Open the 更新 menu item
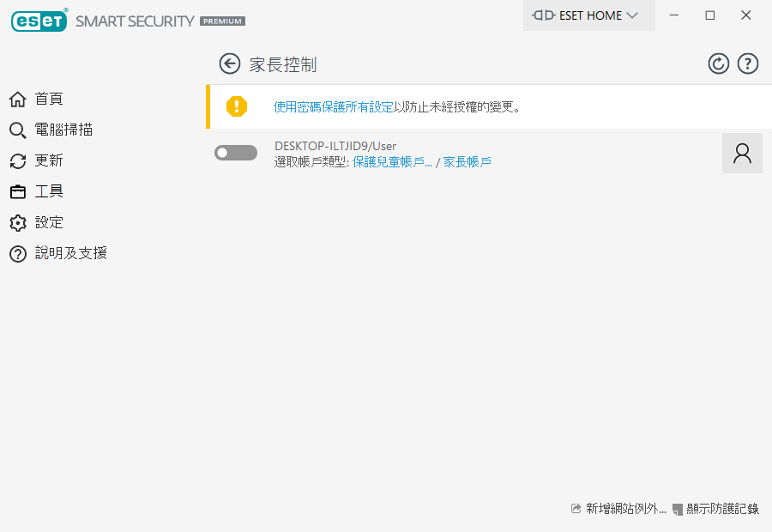The height and width of the screenshot is (532, 772). 49,161
